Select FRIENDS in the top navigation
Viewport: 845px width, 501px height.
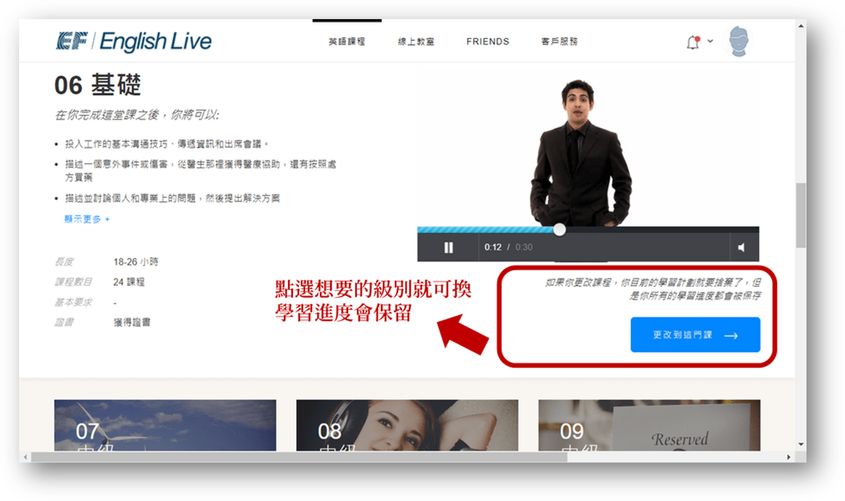(x=487, y=42)
